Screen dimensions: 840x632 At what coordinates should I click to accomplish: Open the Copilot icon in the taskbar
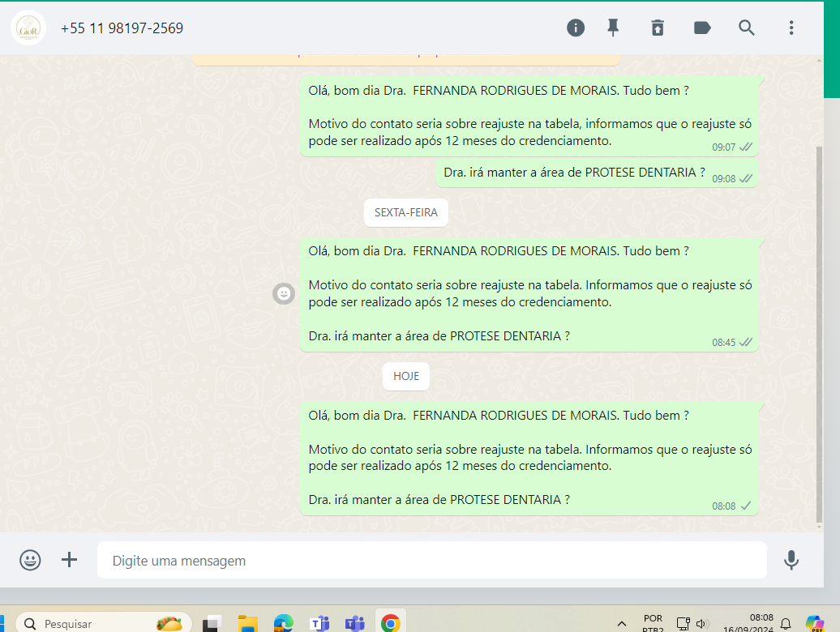click(x=814, y=623)
